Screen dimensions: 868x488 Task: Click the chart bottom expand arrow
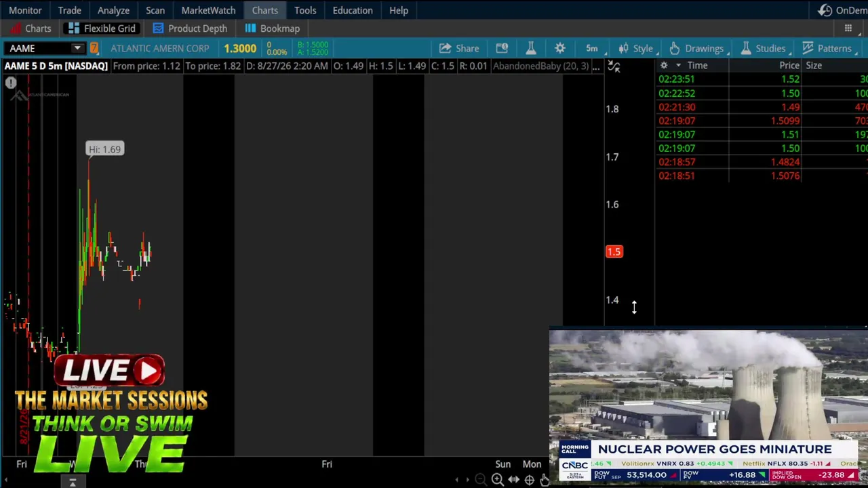pyautogui.click(x=73, y=483)
